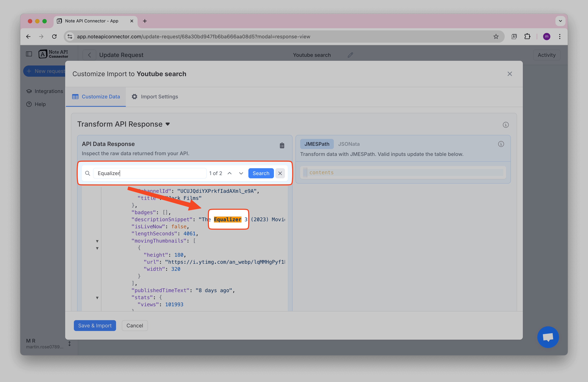Click the Activity button

(x=547, y=55)
